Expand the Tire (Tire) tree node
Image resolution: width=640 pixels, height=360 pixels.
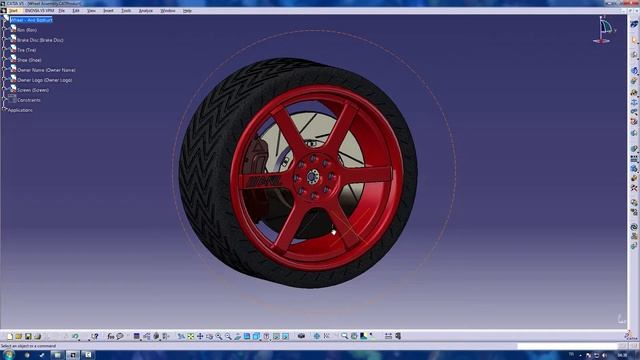coord(5,50)
